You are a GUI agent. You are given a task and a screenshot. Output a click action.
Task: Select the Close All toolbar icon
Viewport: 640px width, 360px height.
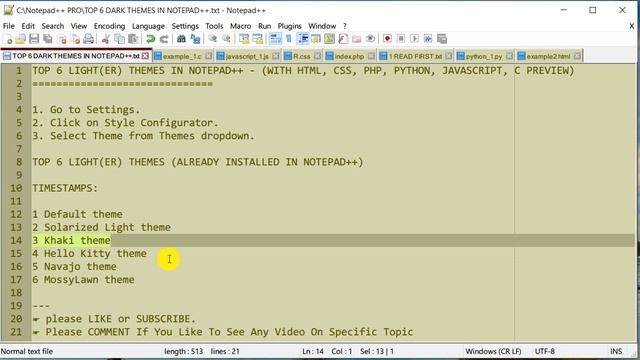click(76, 39)
